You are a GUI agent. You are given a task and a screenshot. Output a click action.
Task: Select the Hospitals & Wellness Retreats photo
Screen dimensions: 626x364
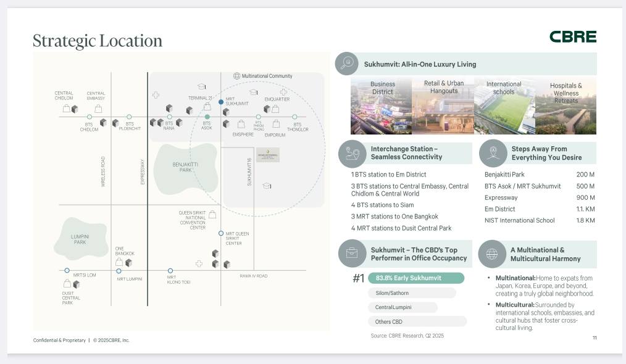pos(565,106)
